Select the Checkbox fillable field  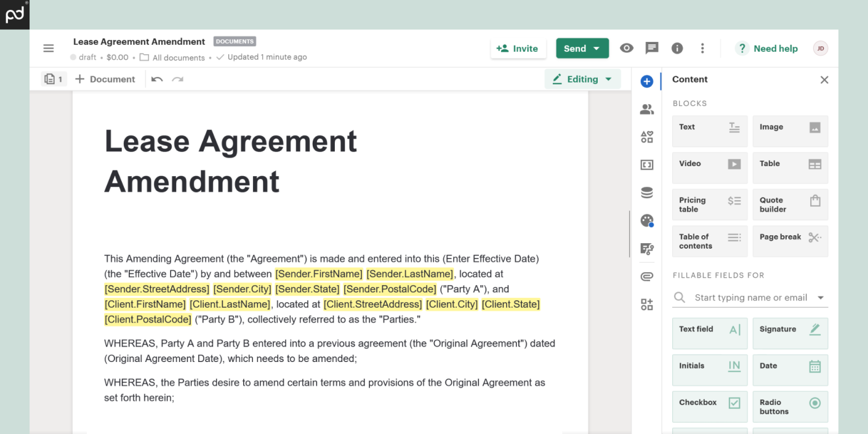709,403
